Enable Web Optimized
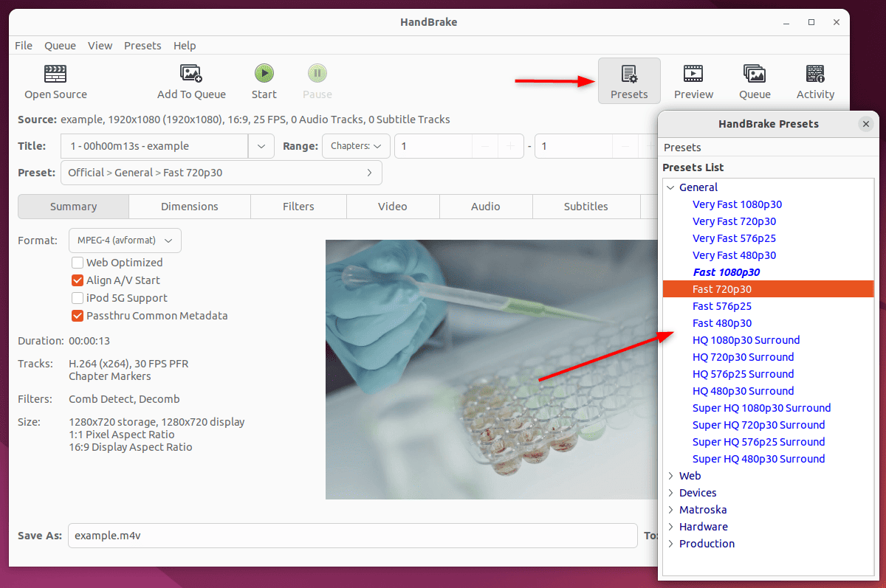Image resolution: width=886 pixels, height=588 pixels. click(77, 263)
